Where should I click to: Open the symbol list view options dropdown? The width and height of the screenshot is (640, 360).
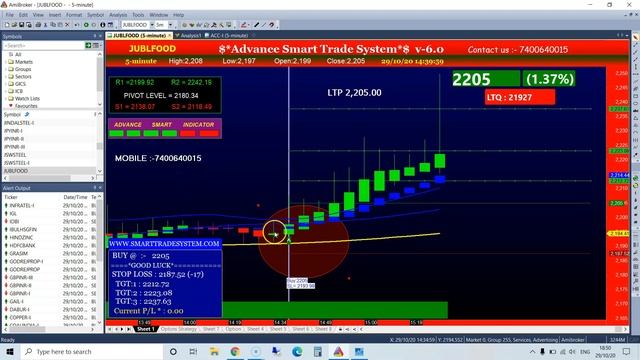click(x=96, y=45)
